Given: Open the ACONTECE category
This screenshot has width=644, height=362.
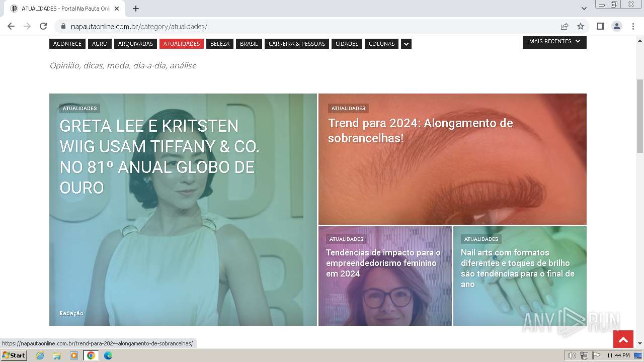Looking at the screenshot, I should coord(67,44).
